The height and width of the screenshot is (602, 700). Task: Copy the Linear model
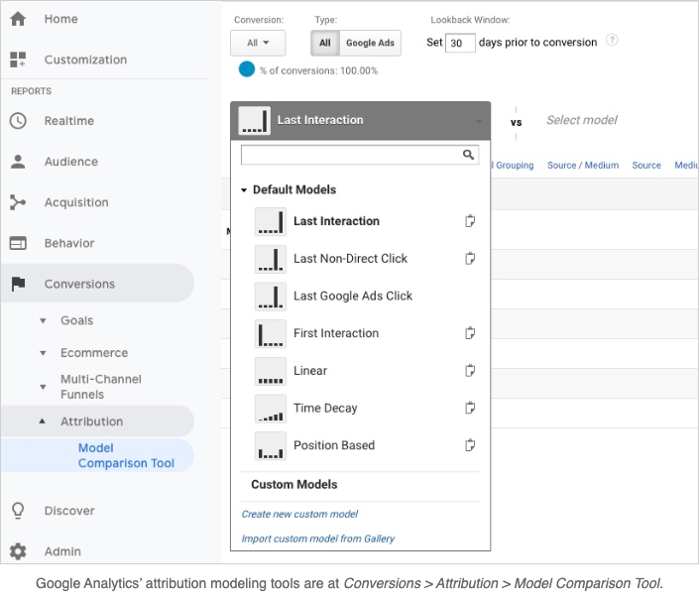point(470,370)
